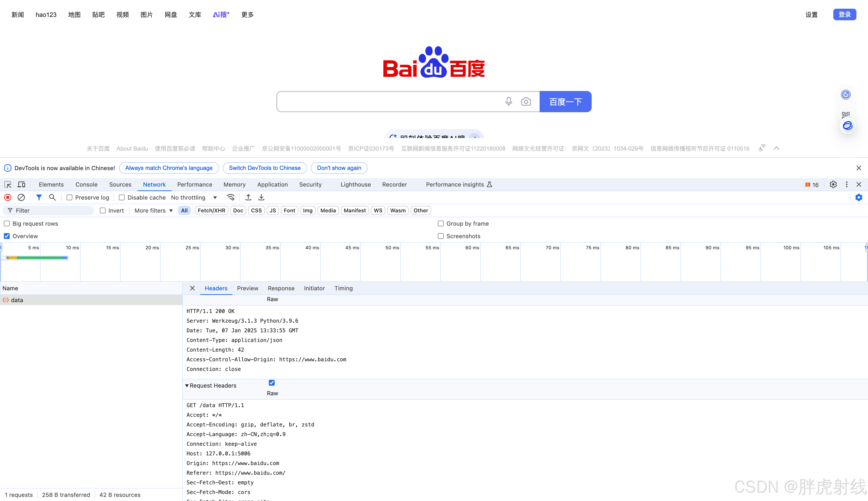Open network search with magnifier icon
The width and height of the screenshot is (868, 501).
[52, 197]
